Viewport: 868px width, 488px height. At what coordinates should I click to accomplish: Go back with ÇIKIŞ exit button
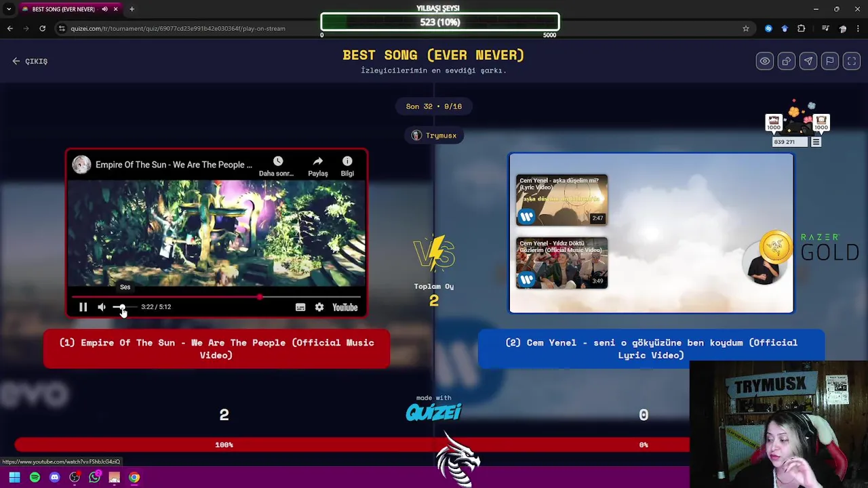click(30, 61)
